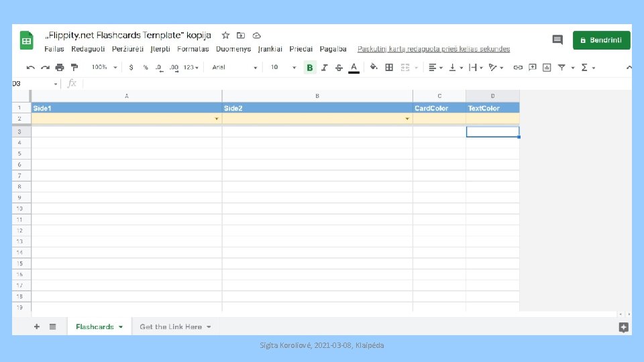Image resolution: width=644 pixels, height=362 pixels.
Task: Switch to the Flashcards sheet tab
Action: 99,326
